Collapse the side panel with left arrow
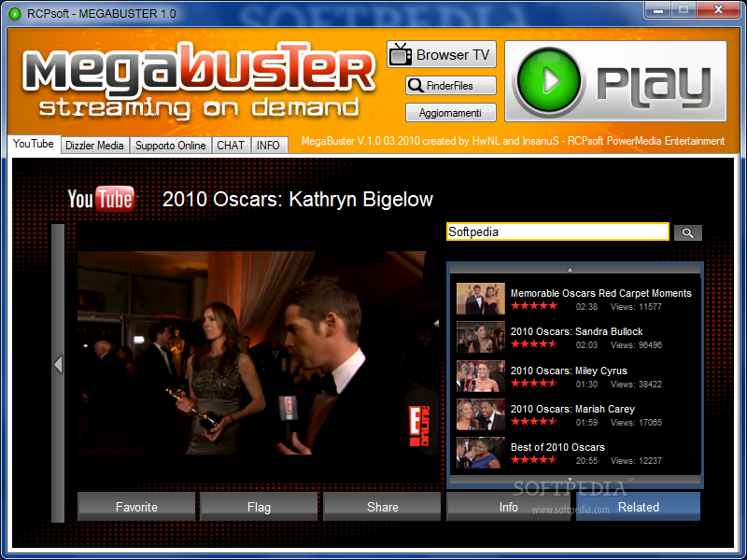747x560 pixels. [x=58, y=365]
